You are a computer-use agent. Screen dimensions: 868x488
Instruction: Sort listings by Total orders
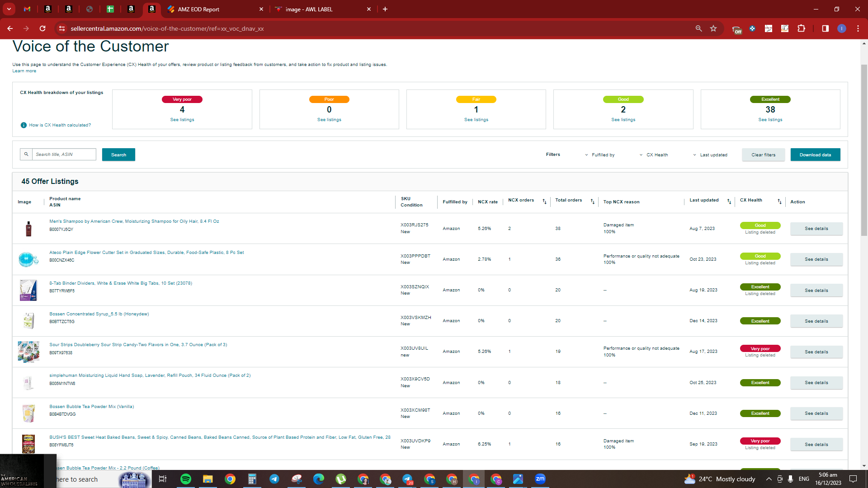point(592,202)
